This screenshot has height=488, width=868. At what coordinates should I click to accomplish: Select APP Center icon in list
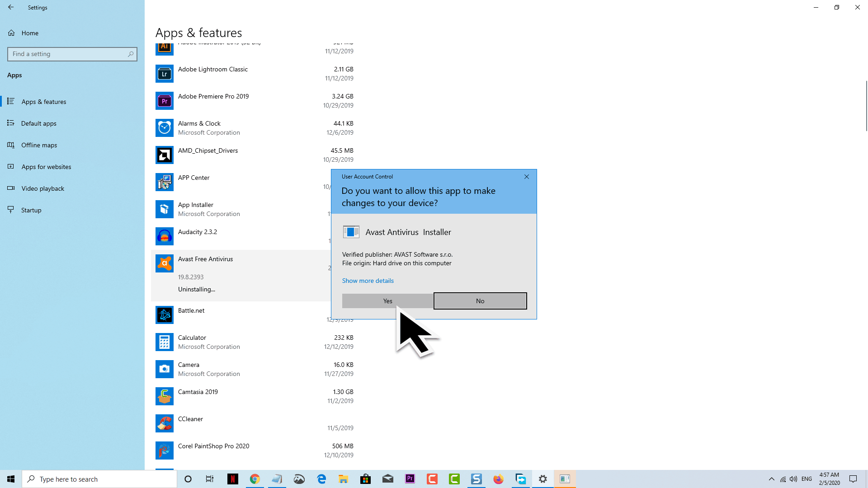click(165, 182)
